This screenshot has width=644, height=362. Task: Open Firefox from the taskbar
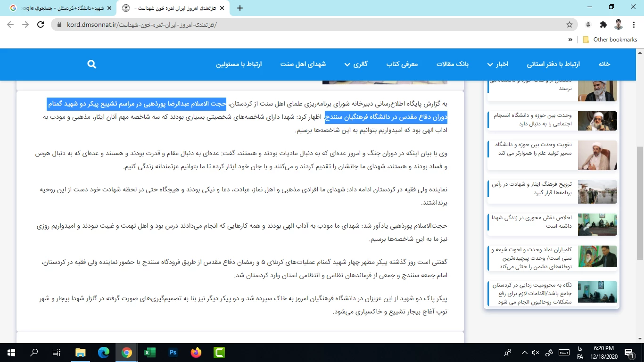196,352
